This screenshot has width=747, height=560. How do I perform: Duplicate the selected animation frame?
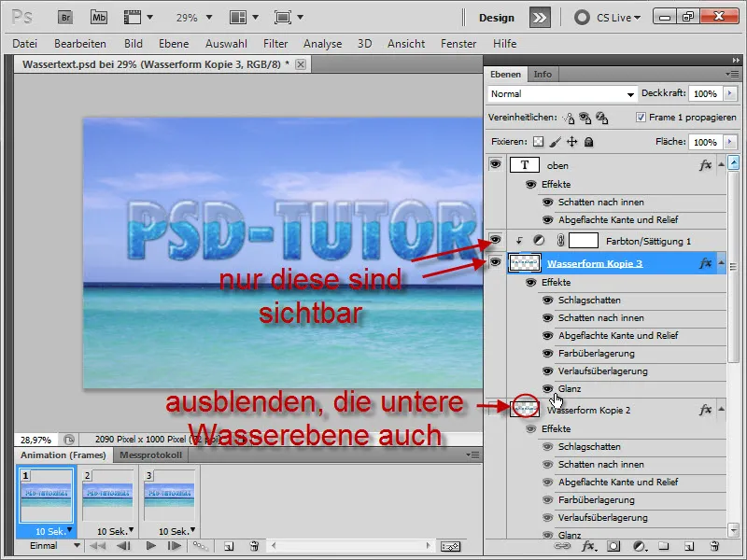coord(229,546)
